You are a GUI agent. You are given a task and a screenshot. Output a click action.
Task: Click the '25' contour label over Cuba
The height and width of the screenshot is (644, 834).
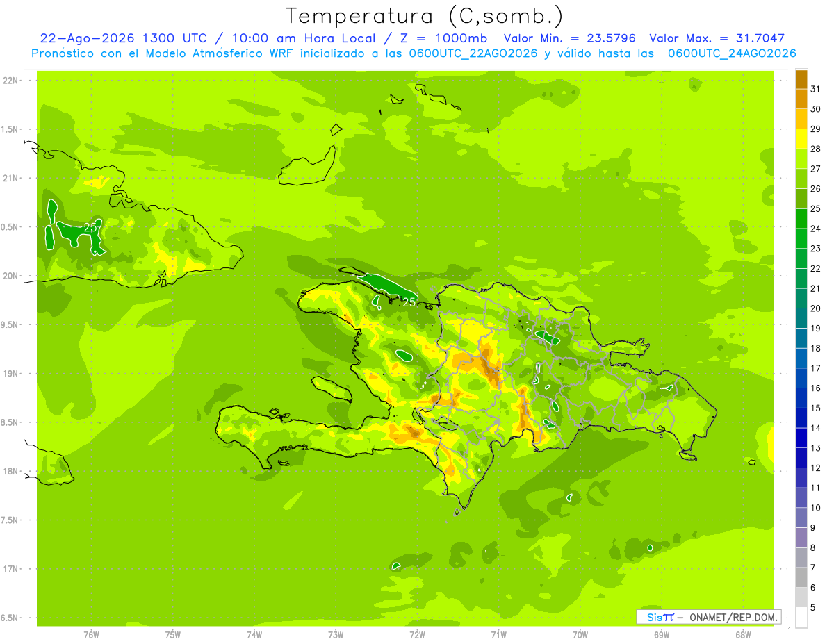(90, 227)
